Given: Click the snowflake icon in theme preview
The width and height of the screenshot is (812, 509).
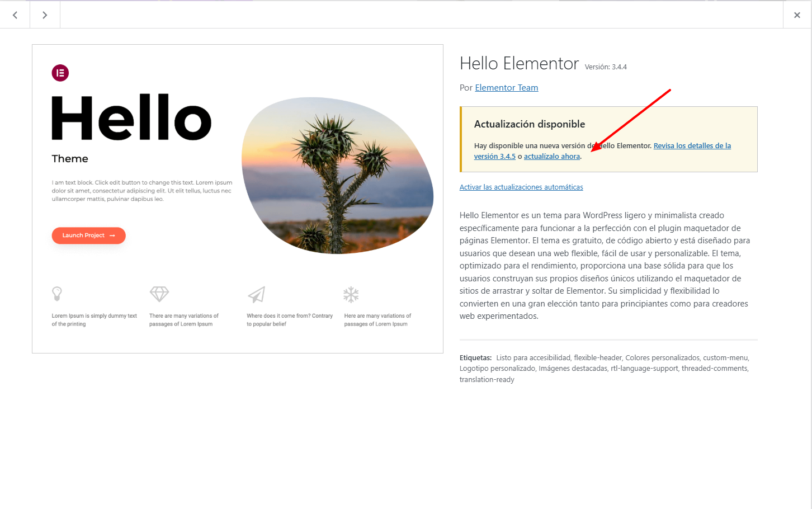Looking at the screenshot, I should click(x=351, y=294).
